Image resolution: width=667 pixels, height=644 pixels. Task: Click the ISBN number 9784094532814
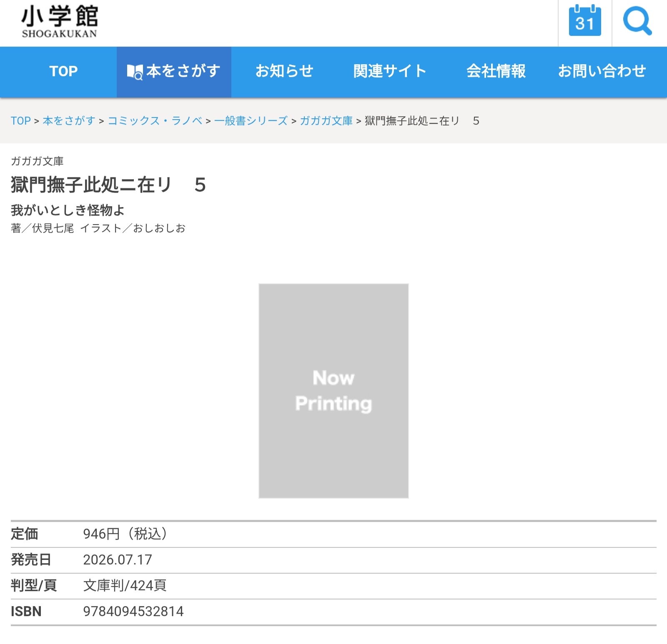coord(133,612)
